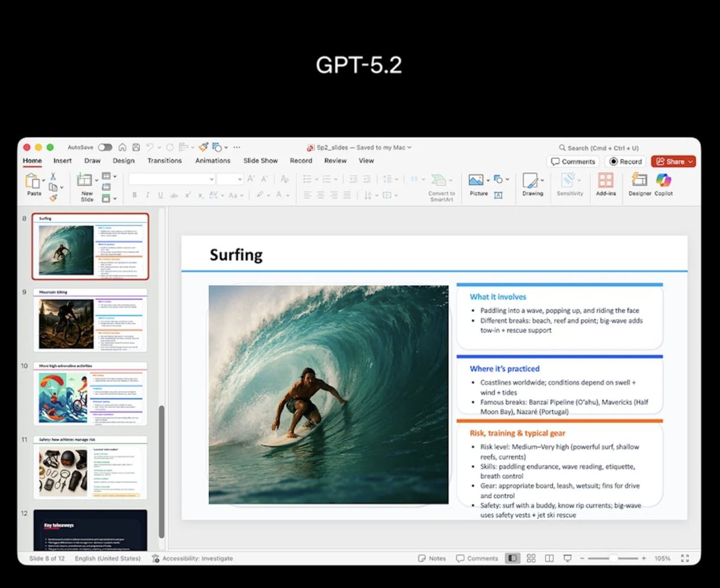Switch to Normal view icon

point(512,559)
